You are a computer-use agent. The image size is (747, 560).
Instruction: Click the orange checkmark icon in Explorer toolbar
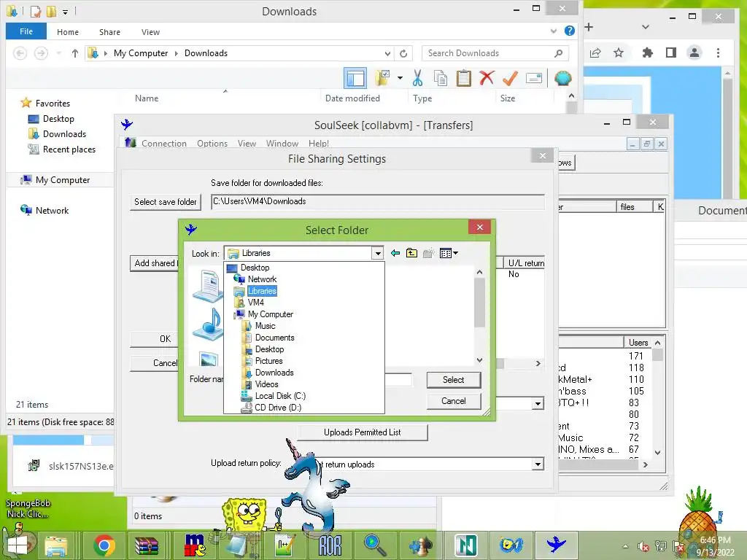pos(510,77)
